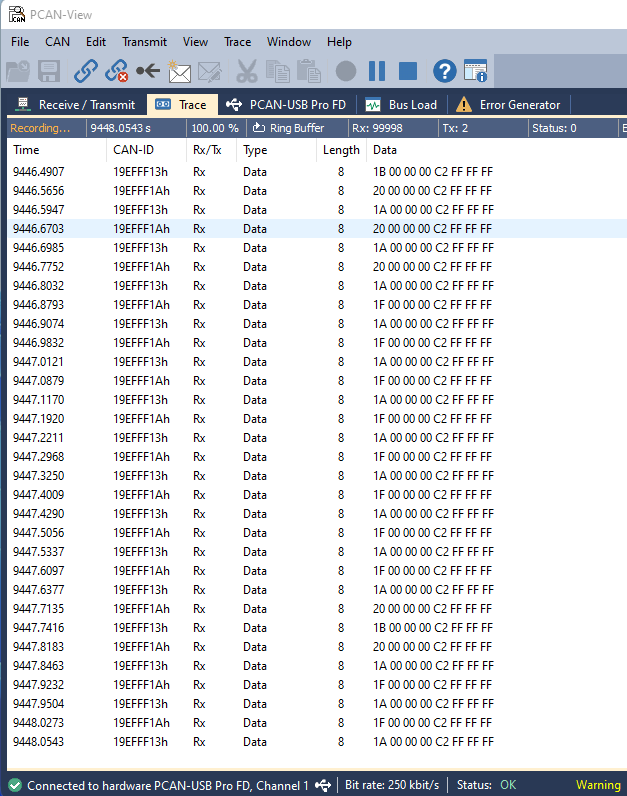Open the Help question mark icon
The height and width of the screenshot is (796, 627).
click(x=444, y=71)
